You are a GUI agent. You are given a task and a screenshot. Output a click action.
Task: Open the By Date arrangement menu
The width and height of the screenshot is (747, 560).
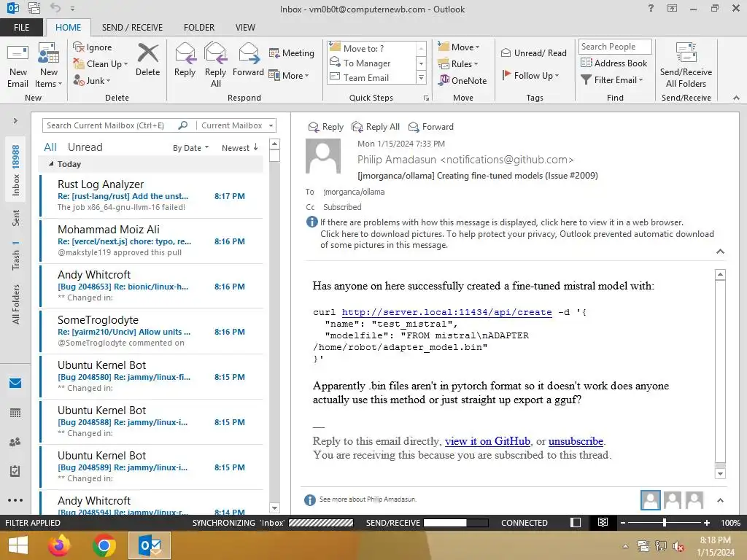coord(190,148)
